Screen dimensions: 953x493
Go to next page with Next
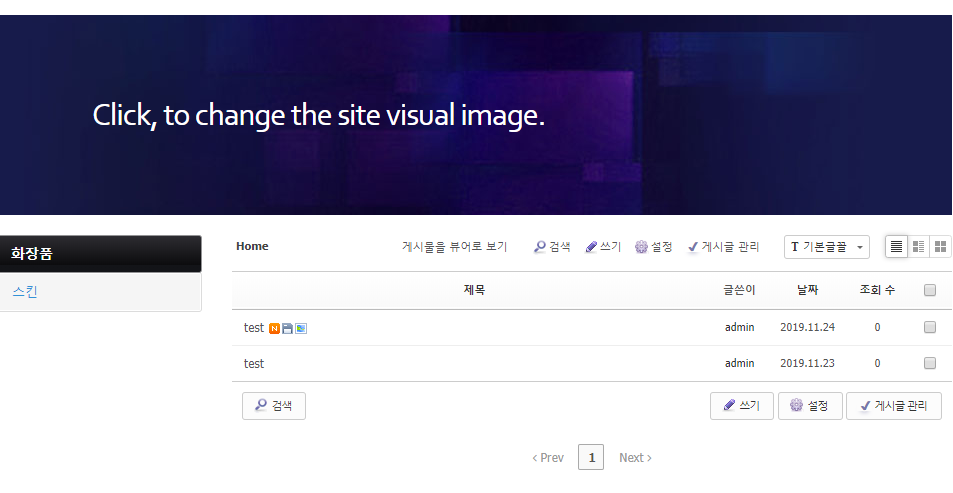[635, 458]
